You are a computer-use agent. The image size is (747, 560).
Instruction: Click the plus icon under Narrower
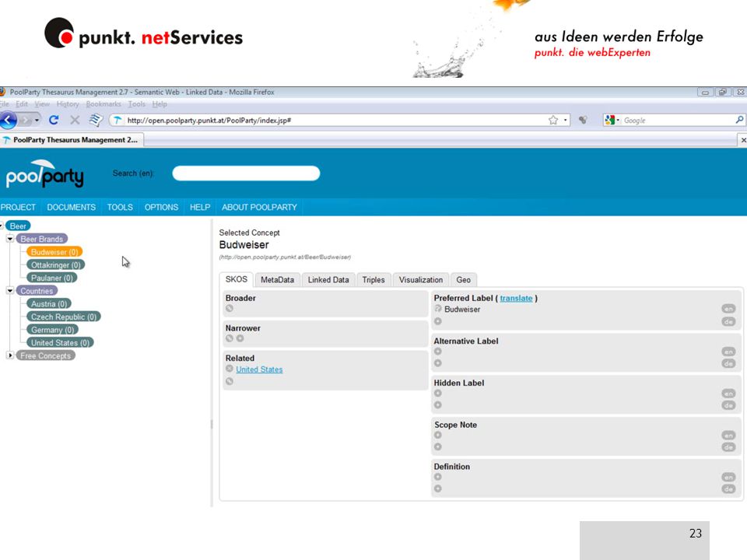(x=240, y=338)
